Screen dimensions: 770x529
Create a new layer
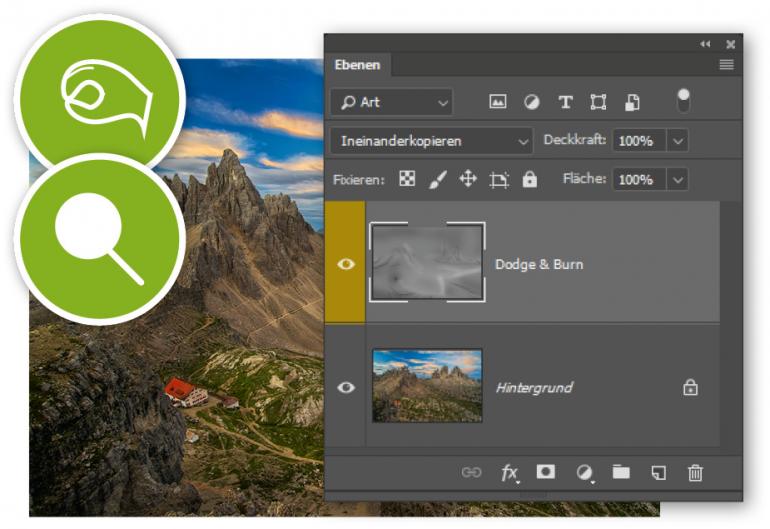tap(659, 473)
